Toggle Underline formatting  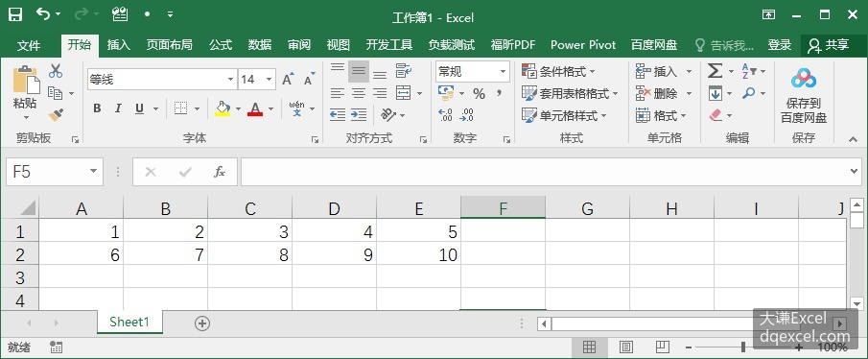139,108
